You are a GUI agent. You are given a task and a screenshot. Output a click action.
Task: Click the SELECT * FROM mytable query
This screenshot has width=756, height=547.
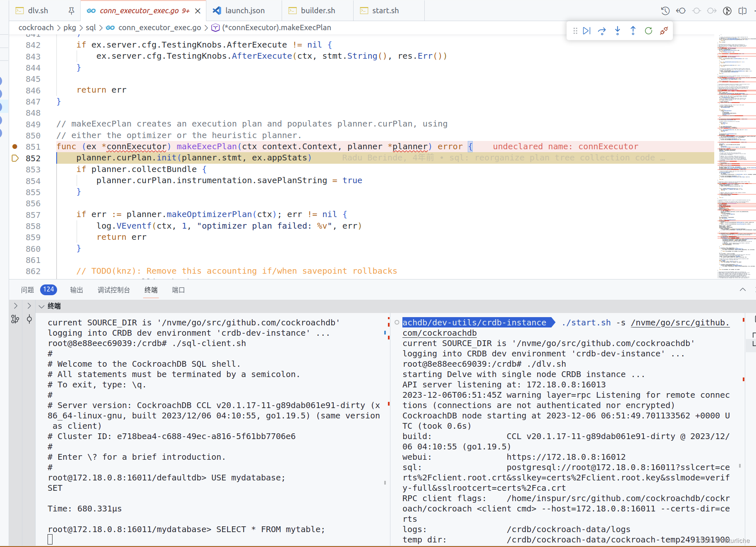[x=270, y=529]
